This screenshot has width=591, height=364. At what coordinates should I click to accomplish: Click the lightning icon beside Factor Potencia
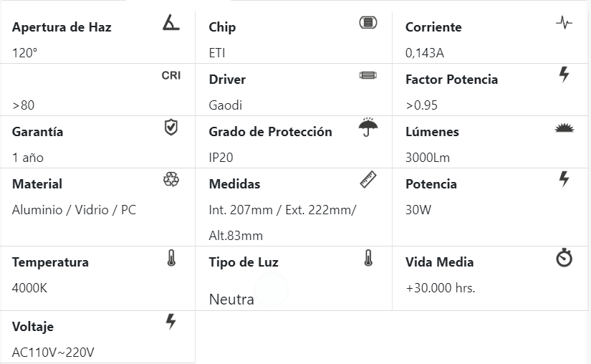(x=564, y=74)
